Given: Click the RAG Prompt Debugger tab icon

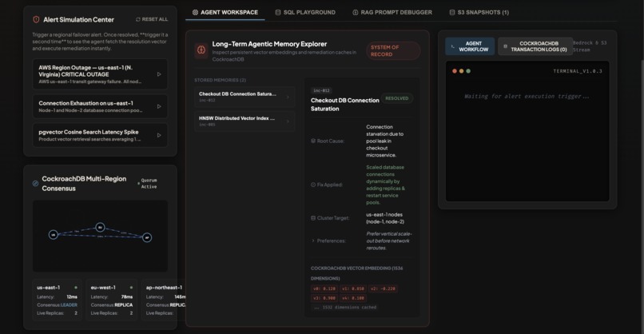Looking at the screenshot, I should [x=356, y=12].
